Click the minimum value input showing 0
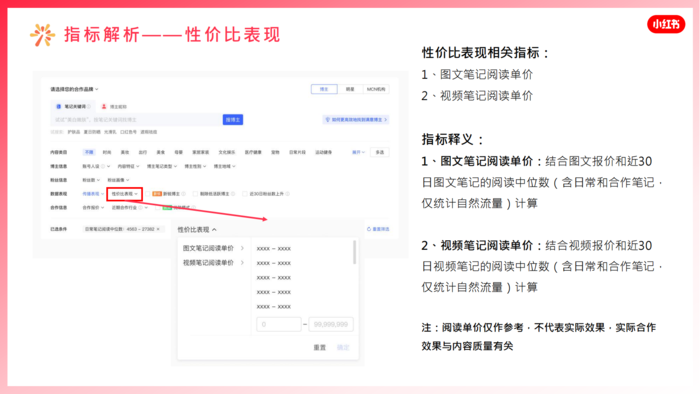Screen dimensions: 700x394 point(279,324)
